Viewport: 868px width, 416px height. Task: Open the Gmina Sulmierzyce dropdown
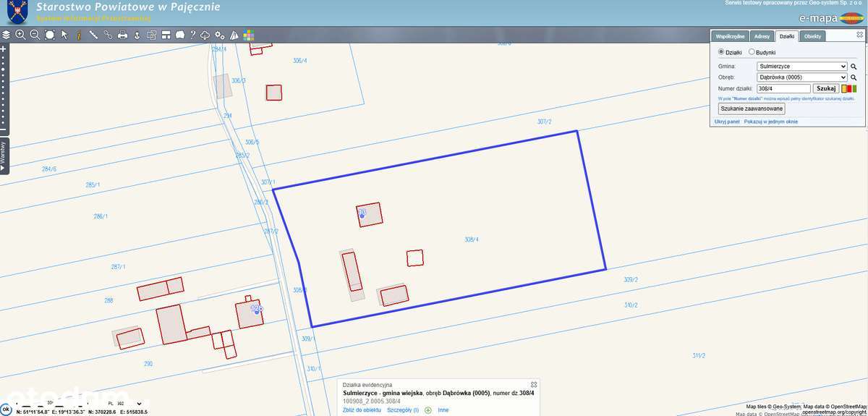coord(802,66)
